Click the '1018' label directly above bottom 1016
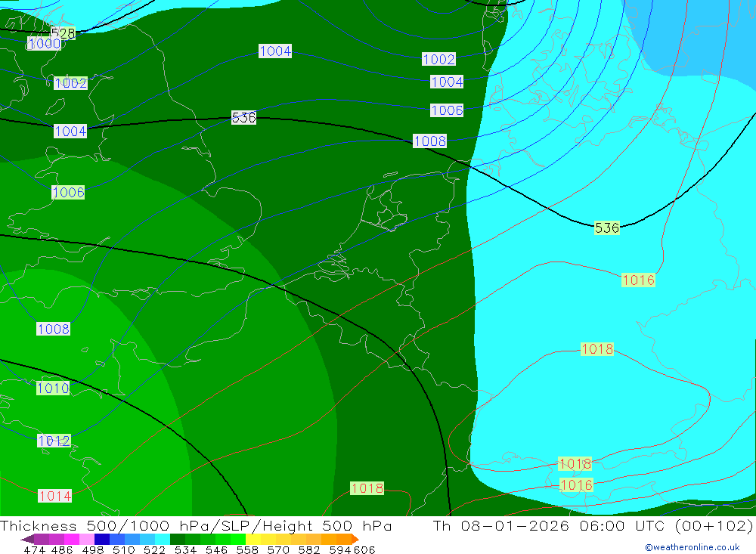Screen dimensions: 756x554 tap(575, 464)
